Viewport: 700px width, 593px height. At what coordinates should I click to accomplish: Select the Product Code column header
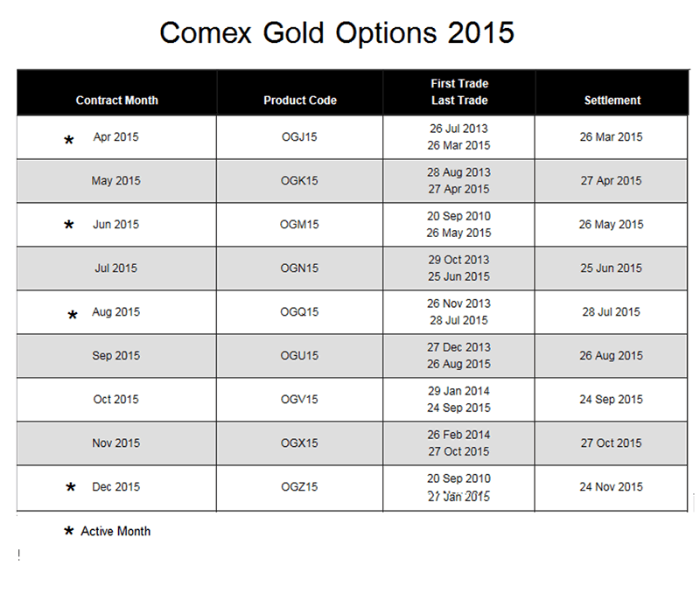[x=300, y=101]
